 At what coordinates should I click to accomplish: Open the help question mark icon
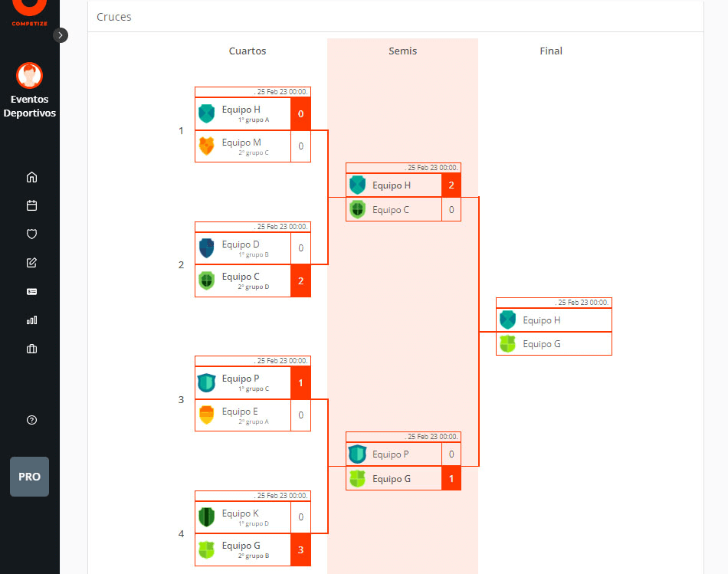click(x=31, y=420)
